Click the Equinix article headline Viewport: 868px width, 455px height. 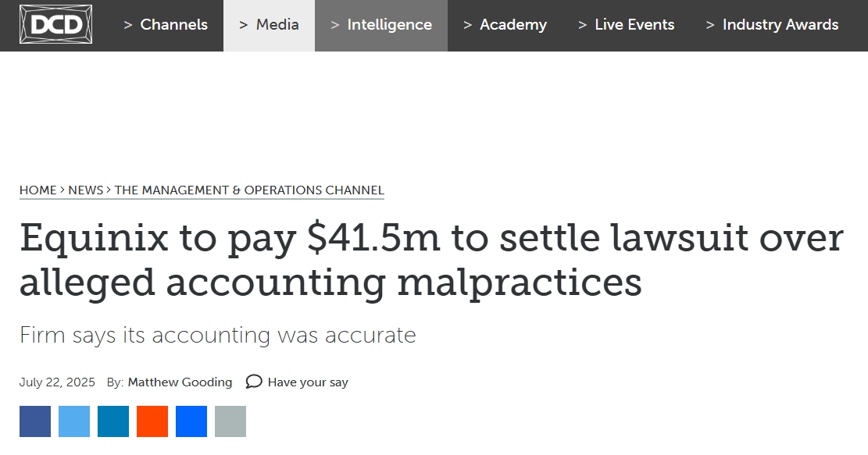(431, 260)
